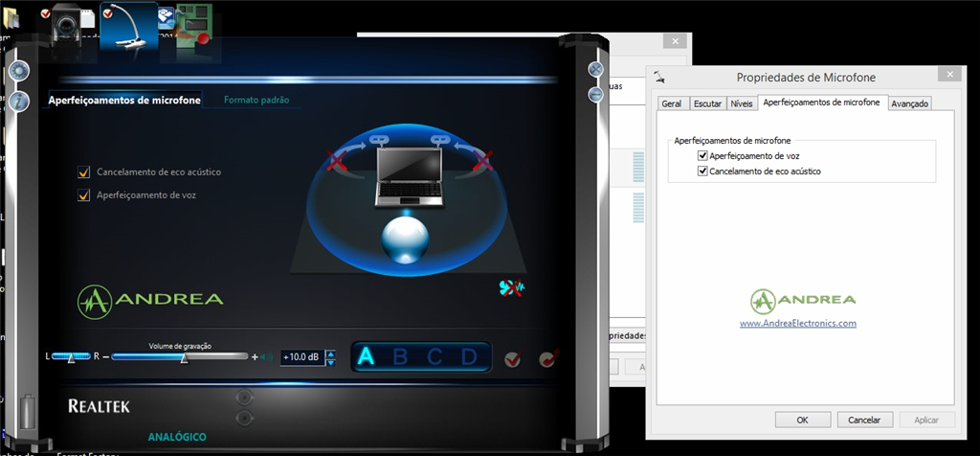Open the Realtek information icon
Image resolution: width=980 pixels, height=456 pixels.
click(19, 101)
